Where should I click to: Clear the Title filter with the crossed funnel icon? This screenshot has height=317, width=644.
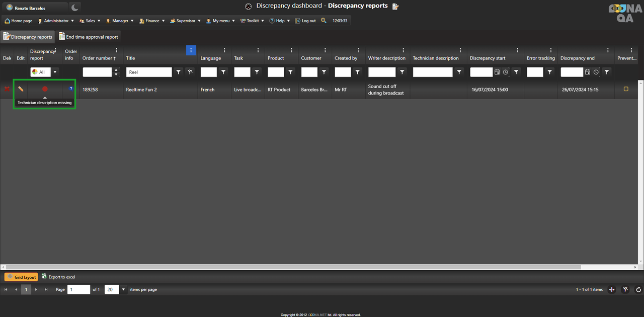pyautogui.click(x=190, y=72)
